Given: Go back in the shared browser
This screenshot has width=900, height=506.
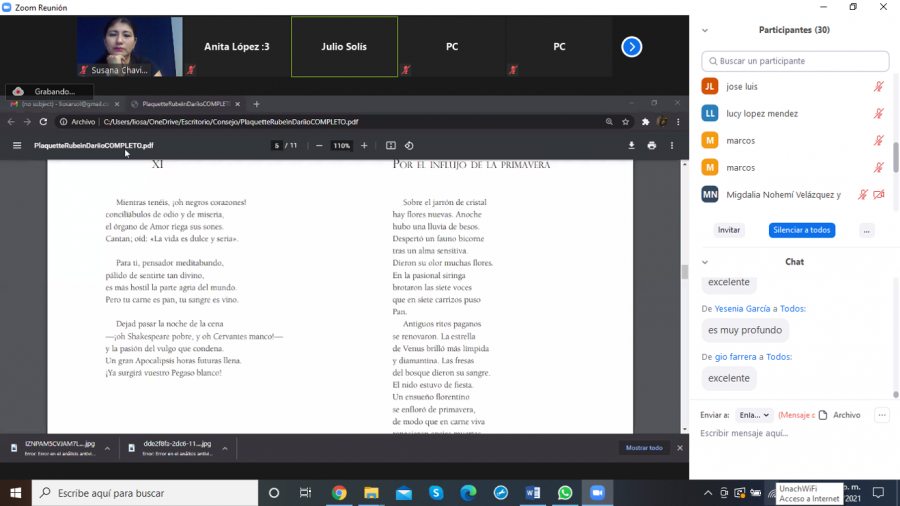Looking at the screenshot, I should (11, 122).
